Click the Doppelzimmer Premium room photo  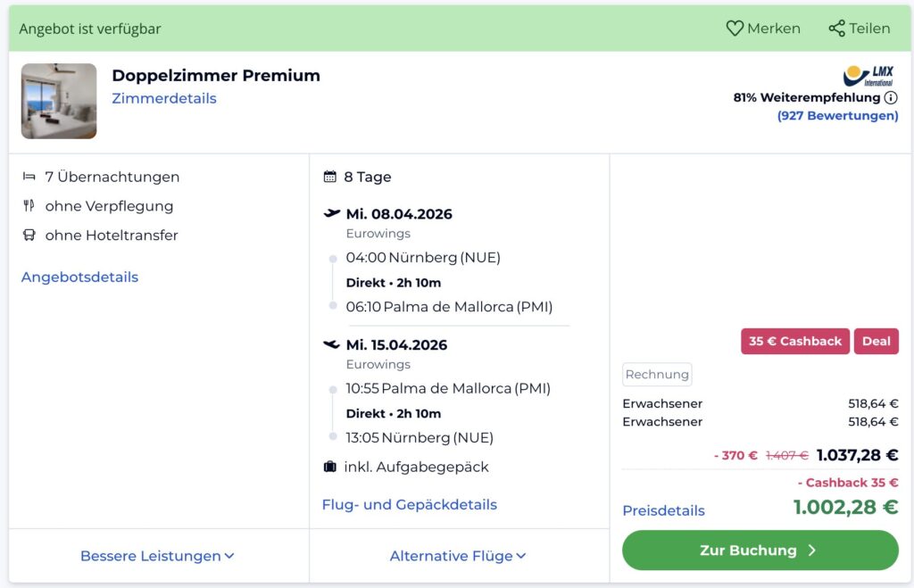[59, 101]
